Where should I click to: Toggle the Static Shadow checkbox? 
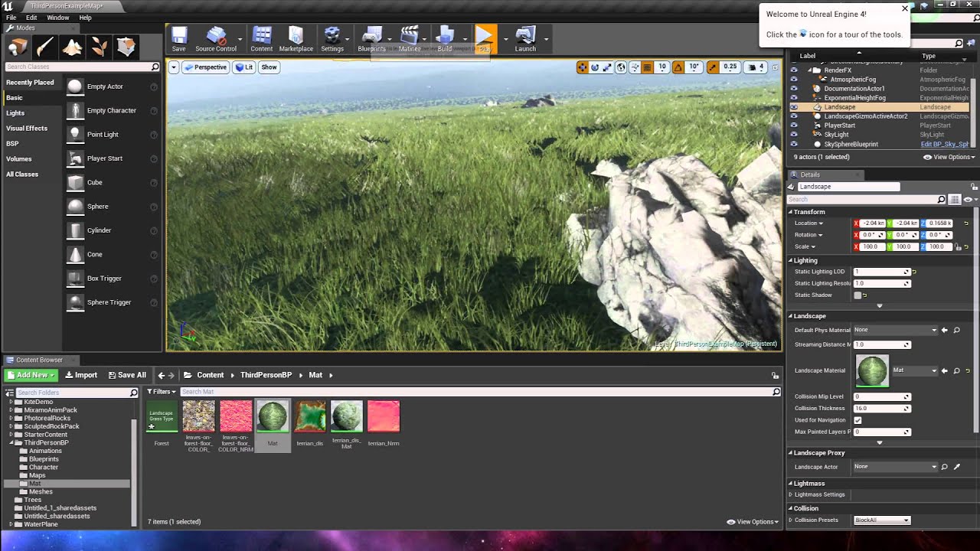coord(857,295)
